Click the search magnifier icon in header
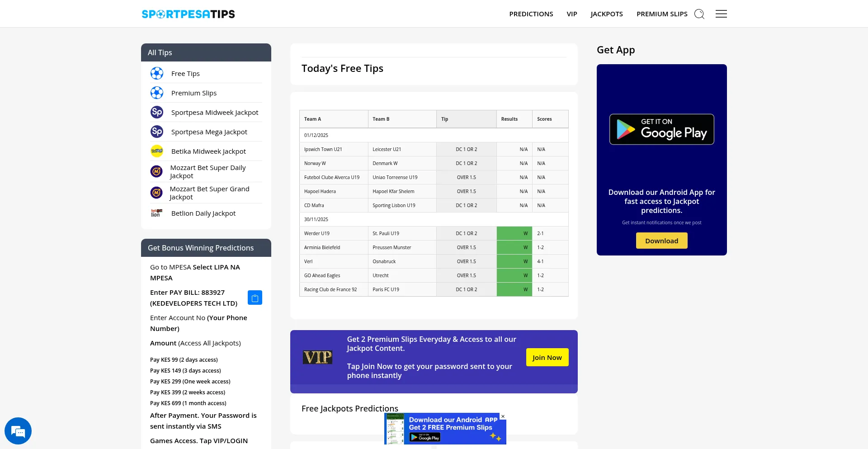 click(x=699, y=14)
